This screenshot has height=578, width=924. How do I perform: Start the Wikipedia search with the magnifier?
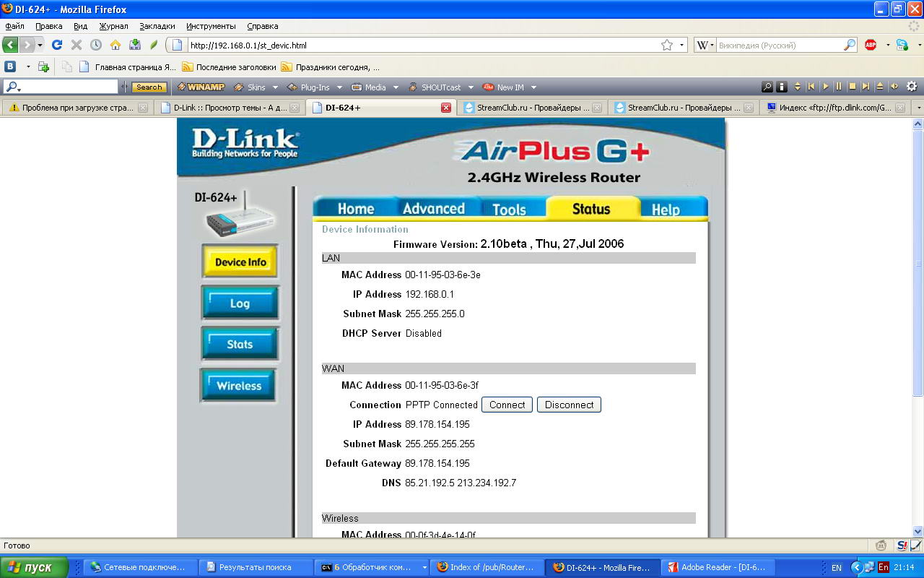pyautogui.click(x=850, y=45)
